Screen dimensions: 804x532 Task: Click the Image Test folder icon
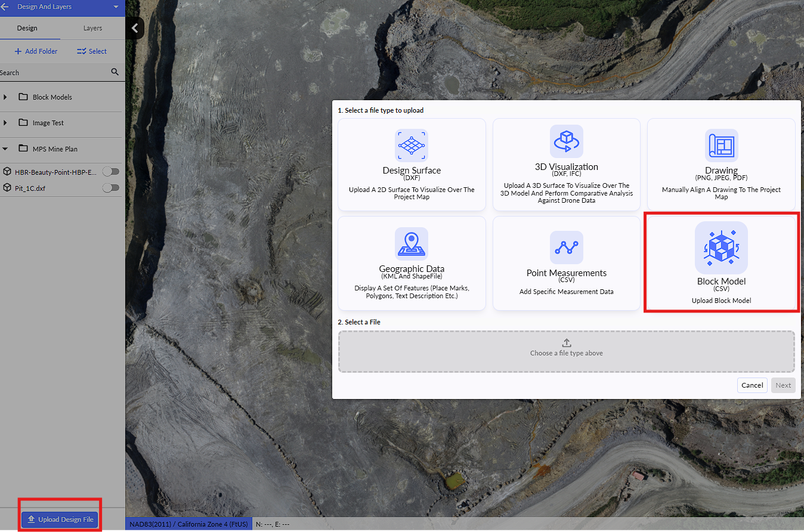23,122
